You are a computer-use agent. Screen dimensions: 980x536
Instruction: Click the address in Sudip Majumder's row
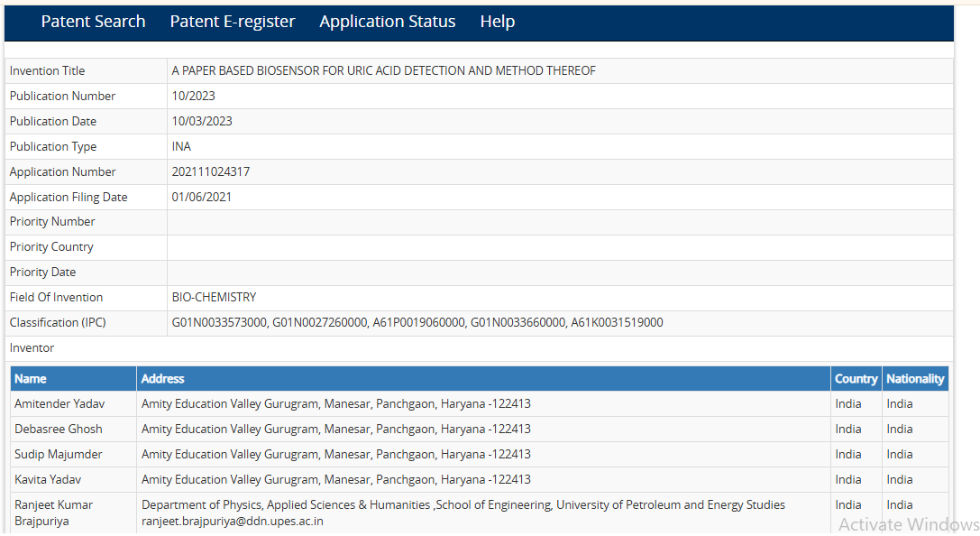pyautogui.click(x=336, y=454)
